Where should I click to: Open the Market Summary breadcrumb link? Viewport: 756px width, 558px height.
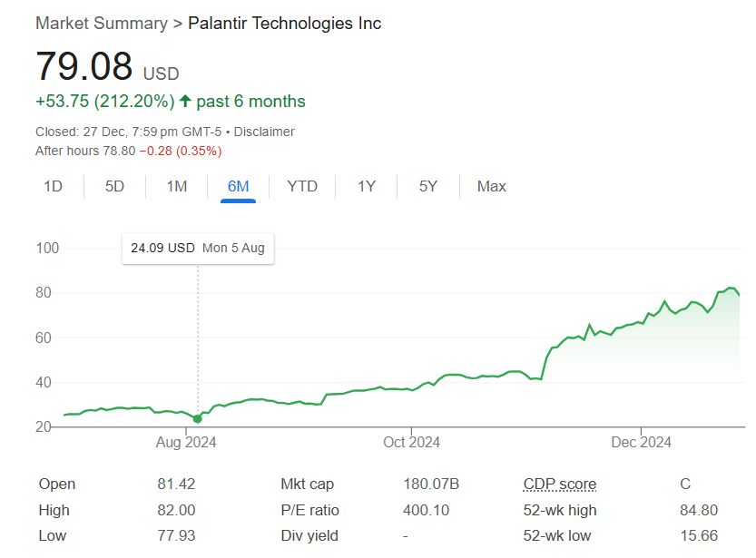click(101, 24)
